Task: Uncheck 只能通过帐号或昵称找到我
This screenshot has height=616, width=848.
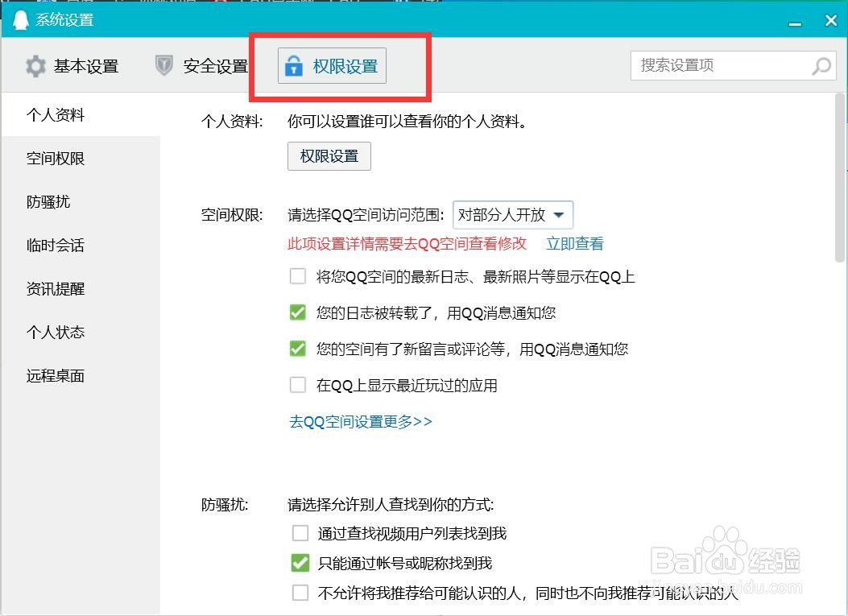Action: pos(300,563)
